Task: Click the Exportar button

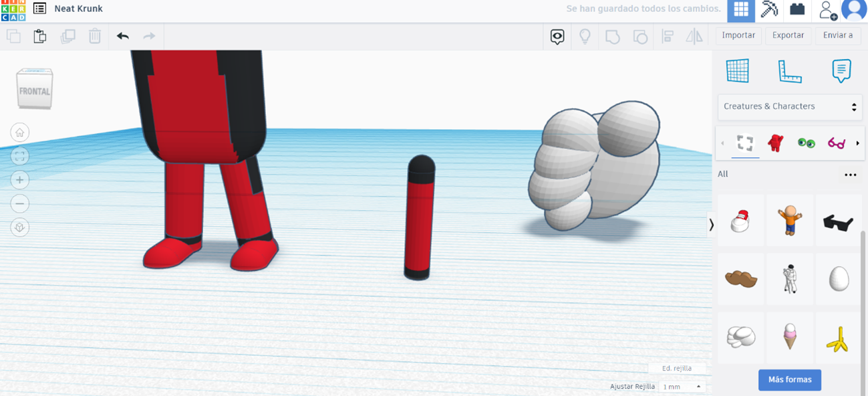Action: 788,35
